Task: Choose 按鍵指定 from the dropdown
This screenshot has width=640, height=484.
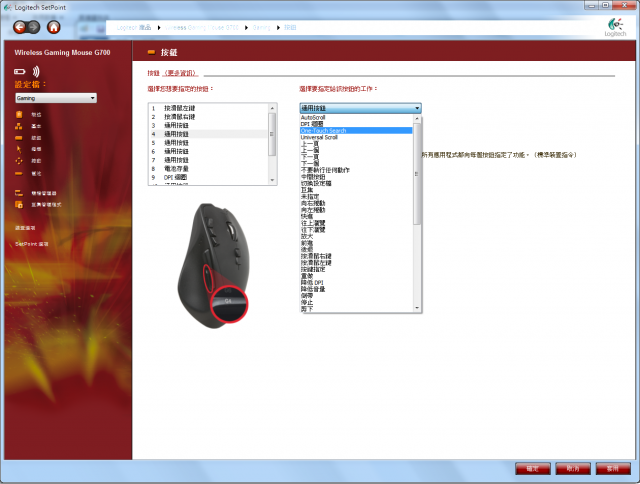Action: (356, 269)
